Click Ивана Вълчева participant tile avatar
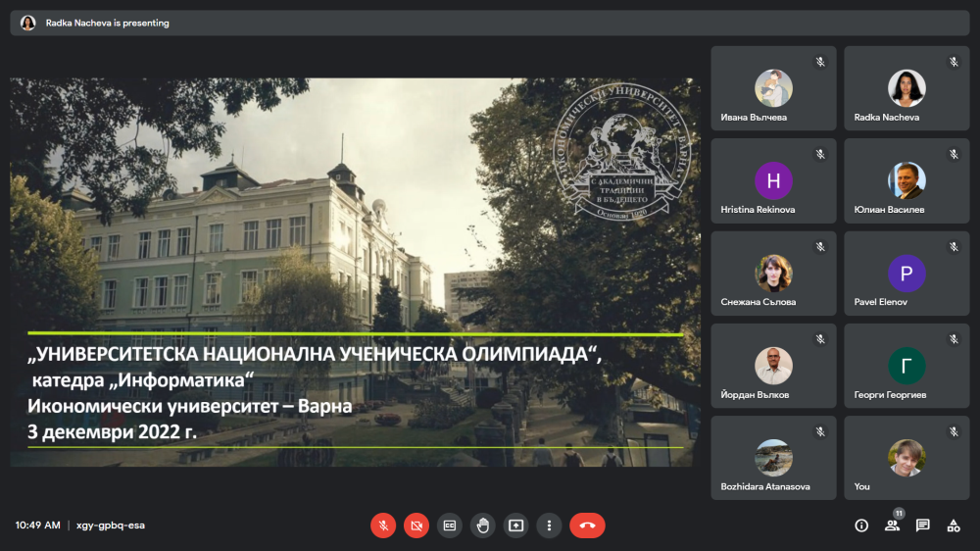 point(773,88)
